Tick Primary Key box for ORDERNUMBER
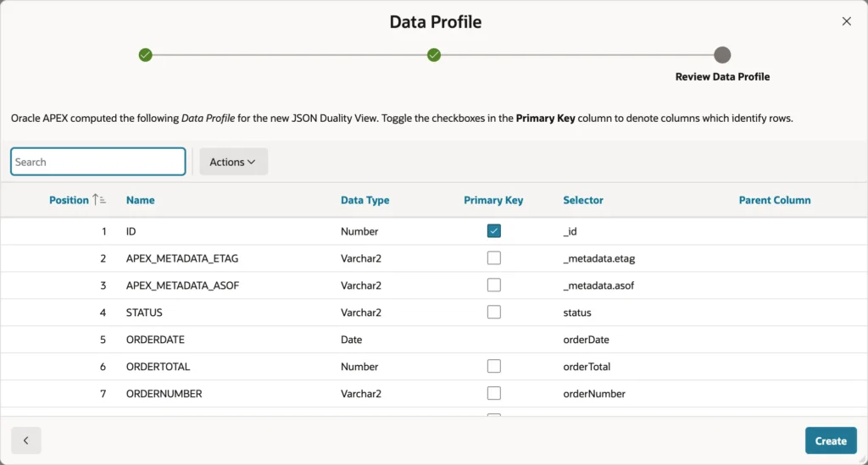 point(494,394)
